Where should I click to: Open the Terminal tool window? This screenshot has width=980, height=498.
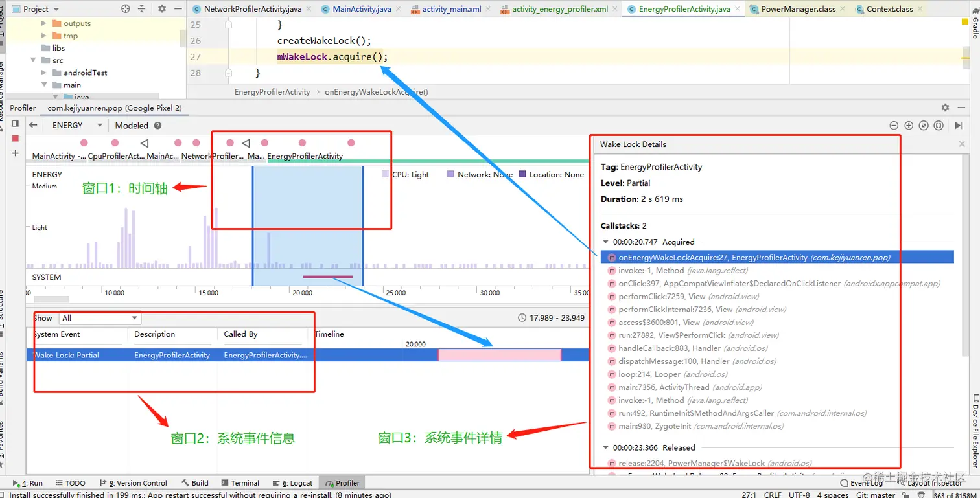240,483
